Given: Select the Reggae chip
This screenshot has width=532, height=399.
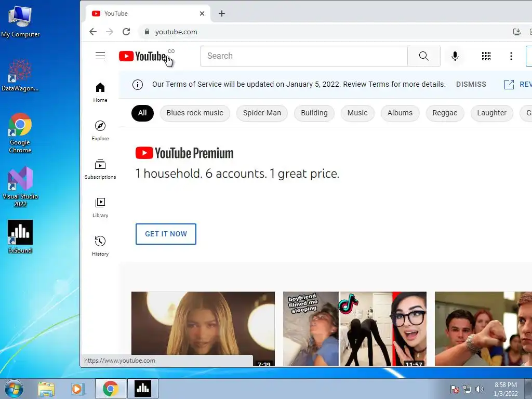Looking at the screenshot, I should (445, 113).
